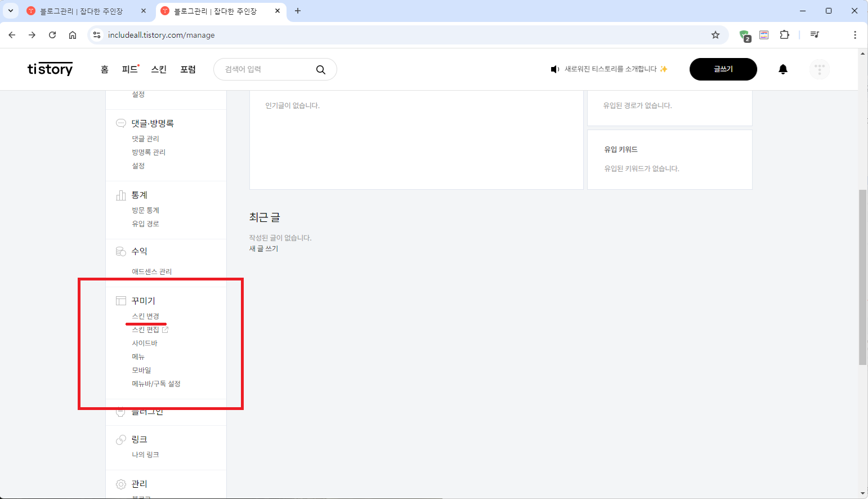Bookmark this page with star icon

[715, 35]
